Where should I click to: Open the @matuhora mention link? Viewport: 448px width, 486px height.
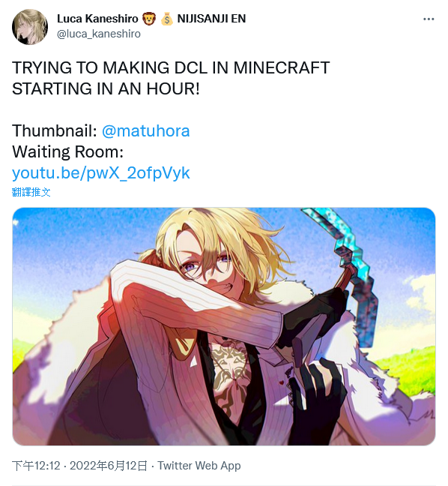(146, 130)
